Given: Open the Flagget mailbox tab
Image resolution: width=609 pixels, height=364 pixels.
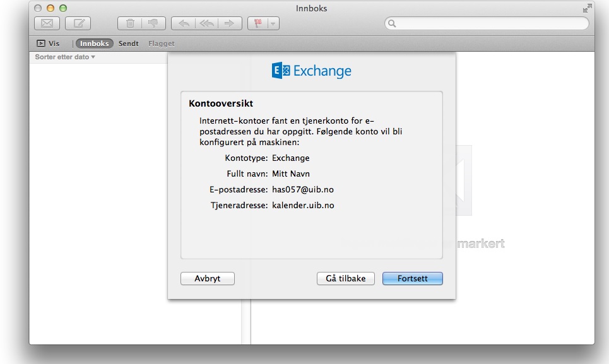Looking at the screenshot, I should tap(162, 44).
